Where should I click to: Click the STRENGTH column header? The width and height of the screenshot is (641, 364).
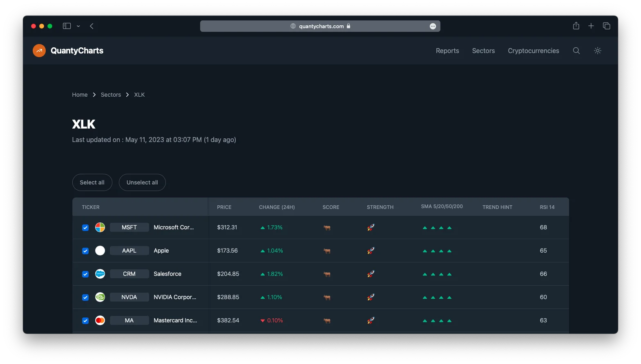point(380,207)
